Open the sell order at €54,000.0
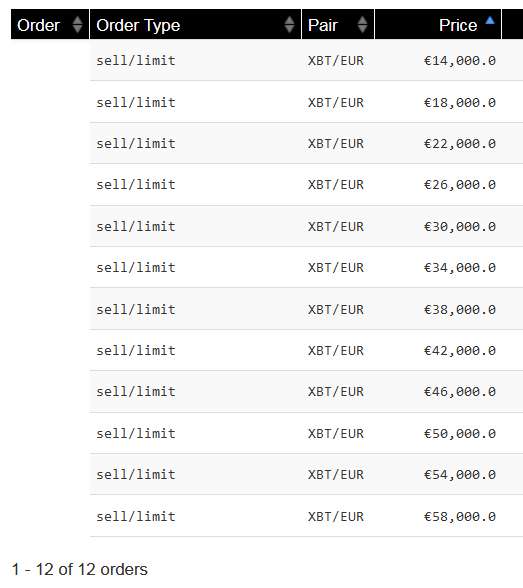The image size is (523, 588). [306, 474]
